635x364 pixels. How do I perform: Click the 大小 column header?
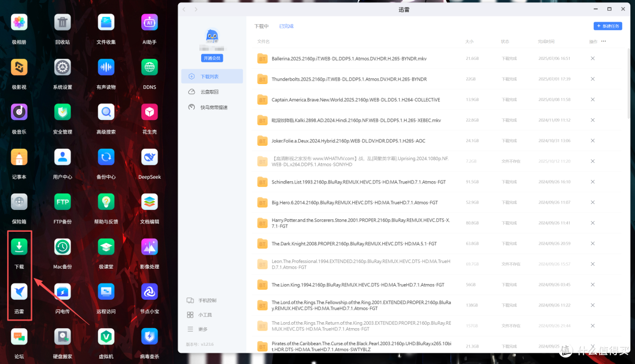[x=469, y=41]
